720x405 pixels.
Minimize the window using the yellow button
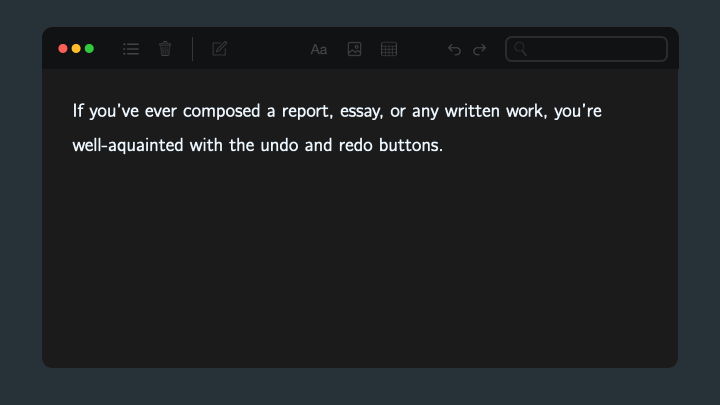coord(76,49)
